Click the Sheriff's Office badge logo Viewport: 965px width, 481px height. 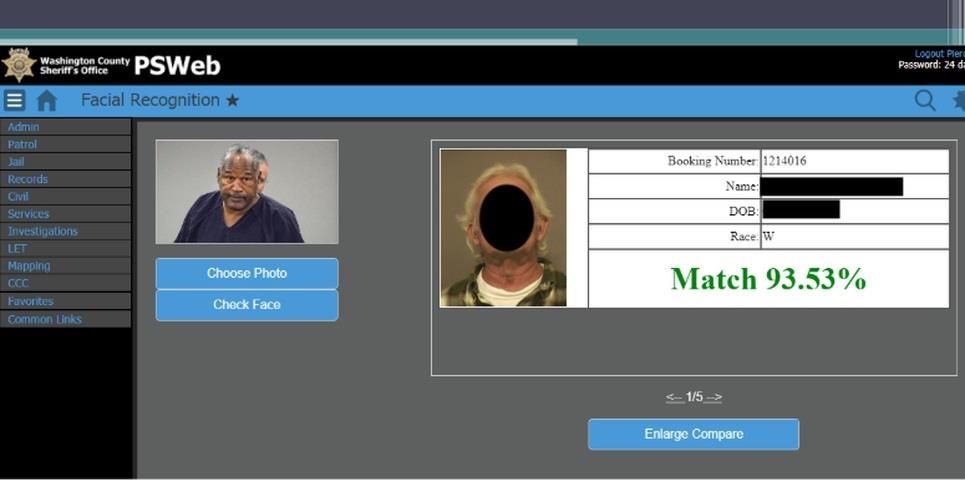(19, 66)
